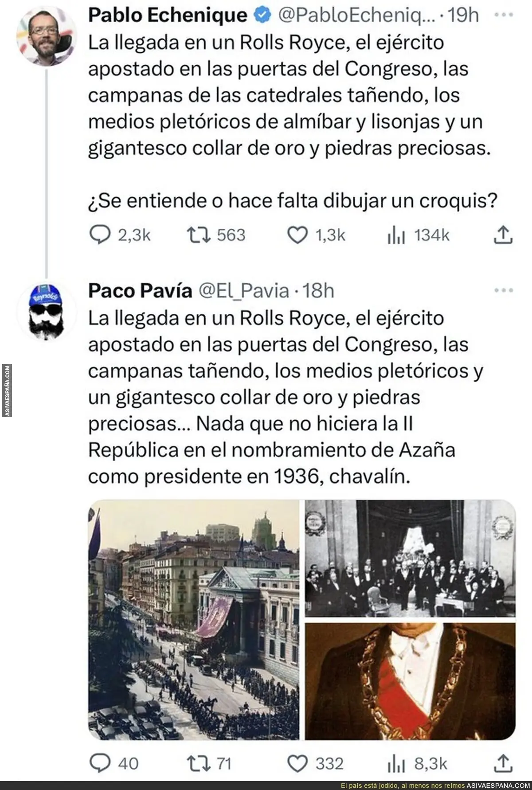The height and width of the screenshot is (790, 532).
Task: Open more options on Pablo Echenique's tweet
Action: (x=503, y=15)
